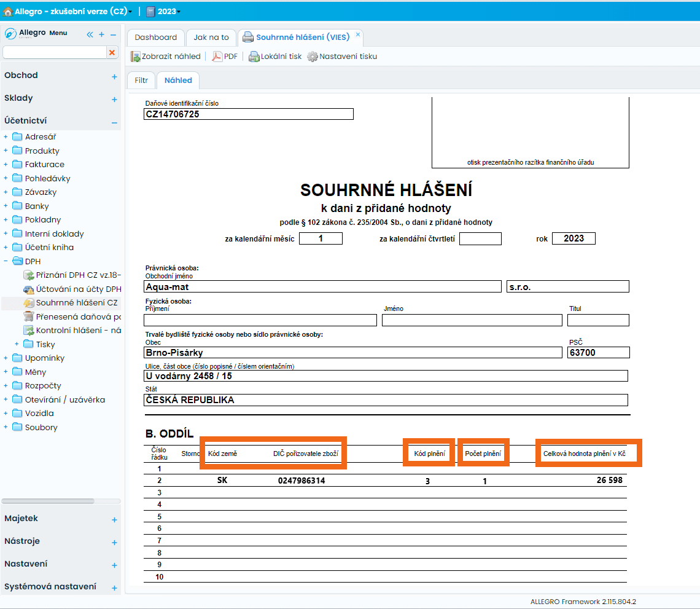Click the buyer DIČ 0247986314
Image resolution: width=700 pixels, height=609 pixels.
(x=301, y=481)
